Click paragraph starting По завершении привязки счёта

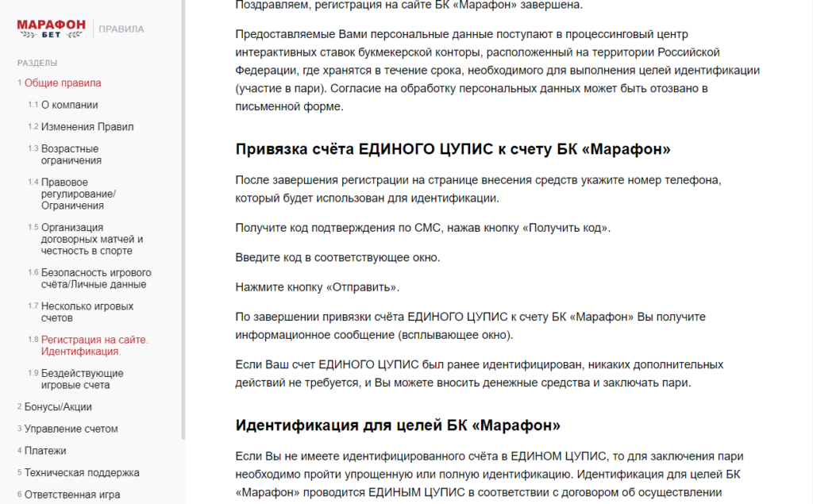(470, 325)
